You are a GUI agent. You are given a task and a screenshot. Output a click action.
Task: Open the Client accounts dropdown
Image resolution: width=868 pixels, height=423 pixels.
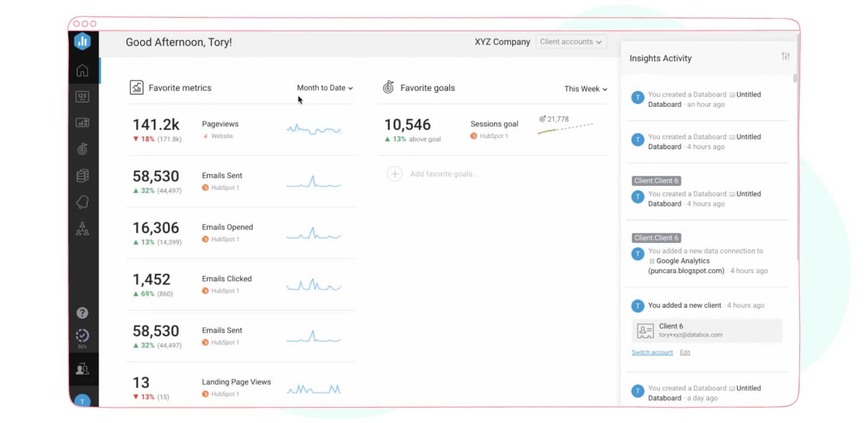pyautogui.click(x=571, y=42)
